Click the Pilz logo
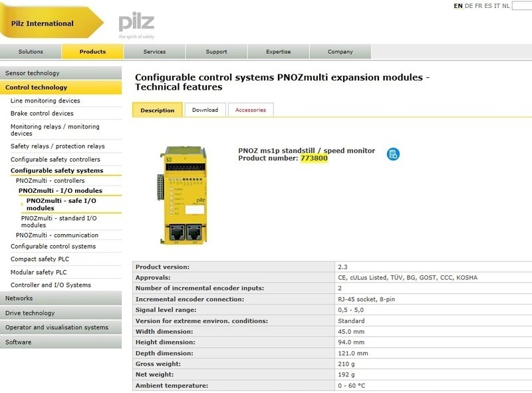Screen dimensions: 532x393 tap(136, 25)
